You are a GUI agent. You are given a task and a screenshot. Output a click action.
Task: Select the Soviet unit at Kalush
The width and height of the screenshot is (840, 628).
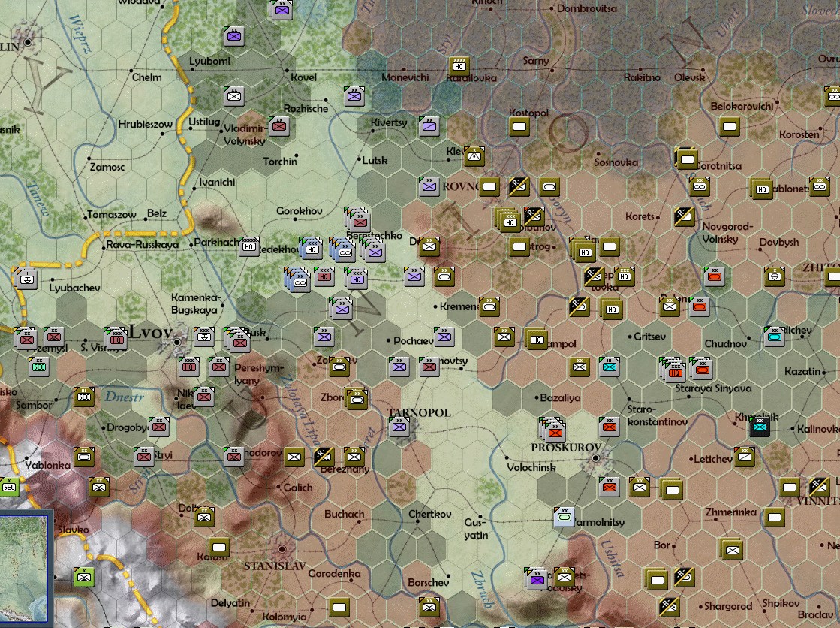pos(219,547)
